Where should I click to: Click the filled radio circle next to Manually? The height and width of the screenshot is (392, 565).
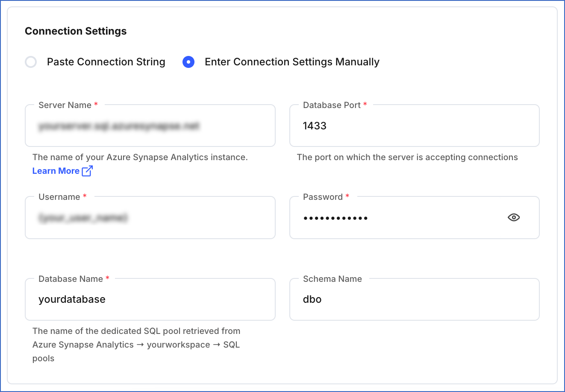coord(188,62)
